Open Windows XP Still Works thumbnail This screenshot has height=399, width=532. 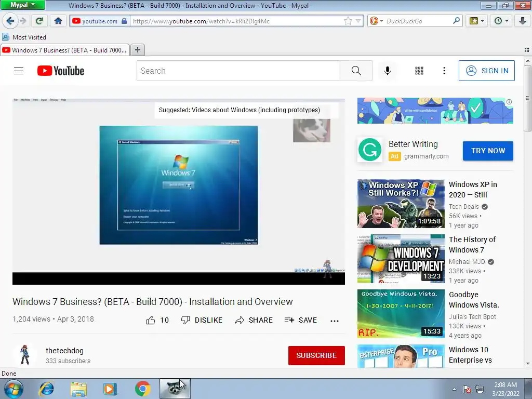[401, 204]
